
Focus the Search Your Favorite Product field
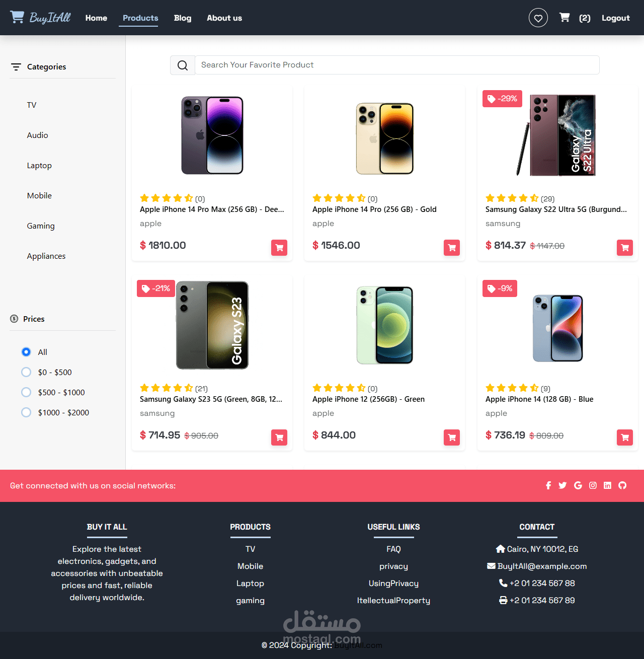click(x=397, y=65)
